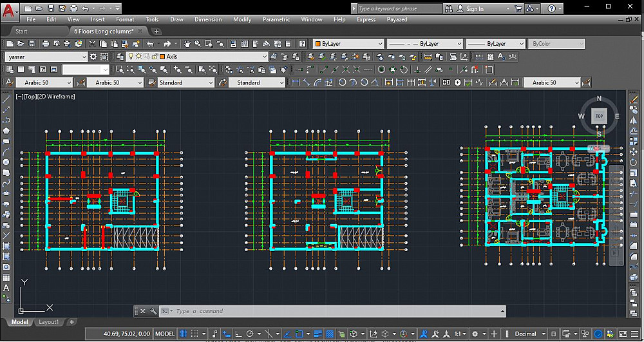Click the Cut scissors icon
The width and height of the screenshot is (644, 342).
[x=93, y=44]
